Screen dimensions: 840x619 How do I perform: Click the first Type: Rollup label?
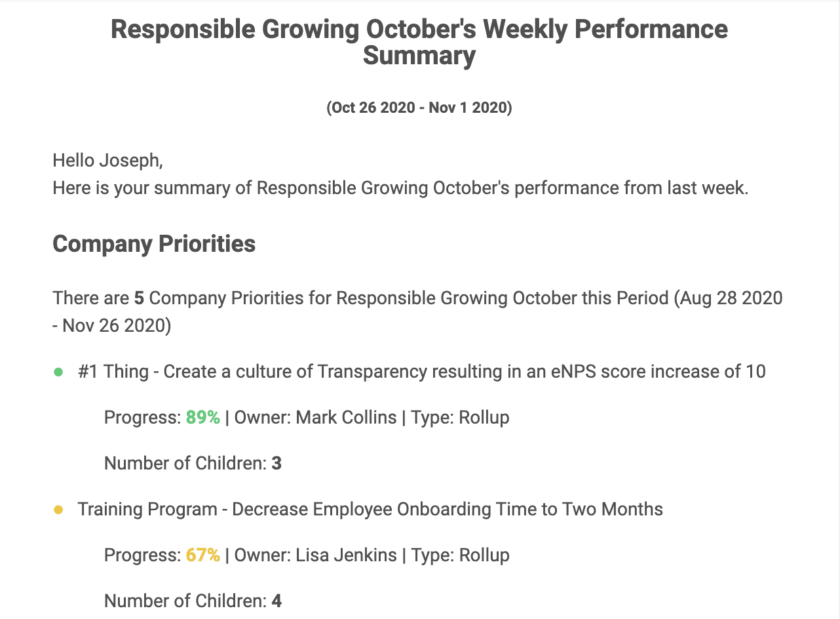(460, 418)
